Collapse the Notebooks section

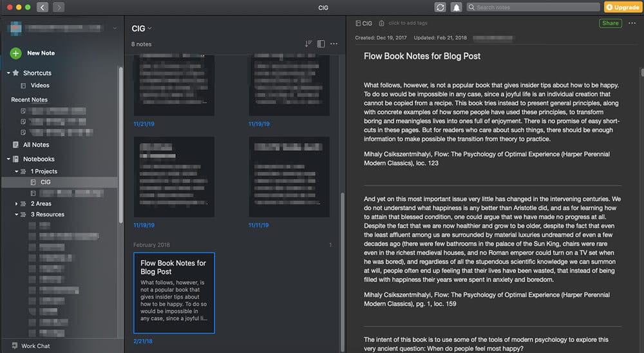coord(8,159)
